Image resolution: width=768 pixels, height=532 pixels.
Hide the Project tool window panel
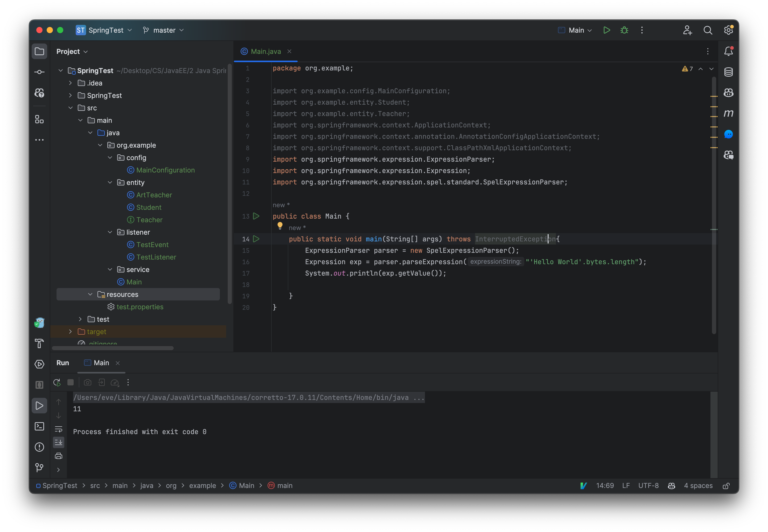point(40,51)
